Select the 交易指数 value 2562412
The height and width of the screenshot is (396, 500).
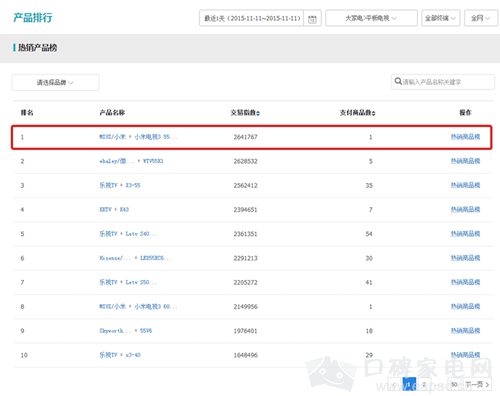245,185
